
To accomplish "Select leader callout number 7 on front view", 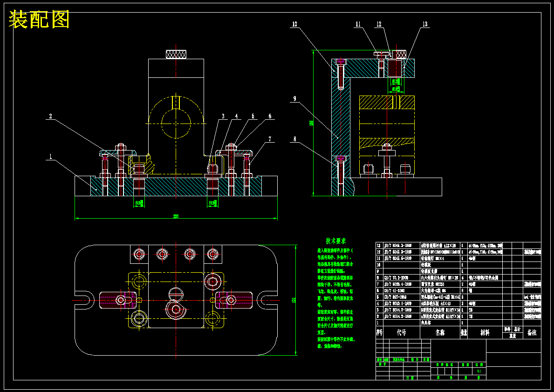I will (x=270, y=139).
